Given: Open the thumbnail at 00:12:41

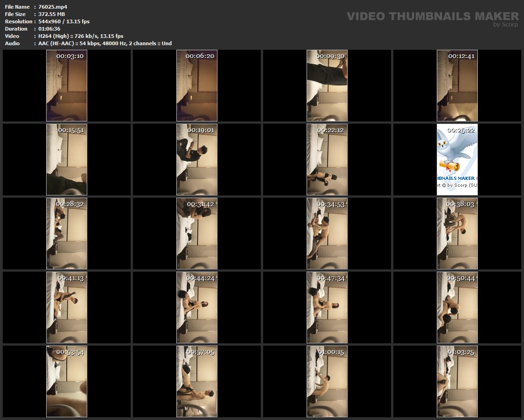Looking at the screenshot, I should 457,85.
